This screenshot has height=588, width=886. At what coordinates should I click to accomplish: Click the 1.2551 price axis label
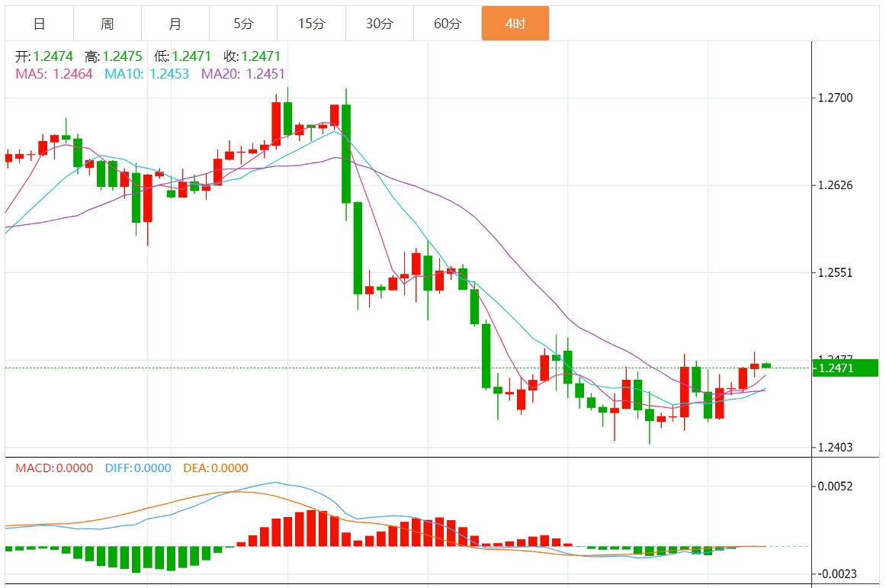[835, 273]
